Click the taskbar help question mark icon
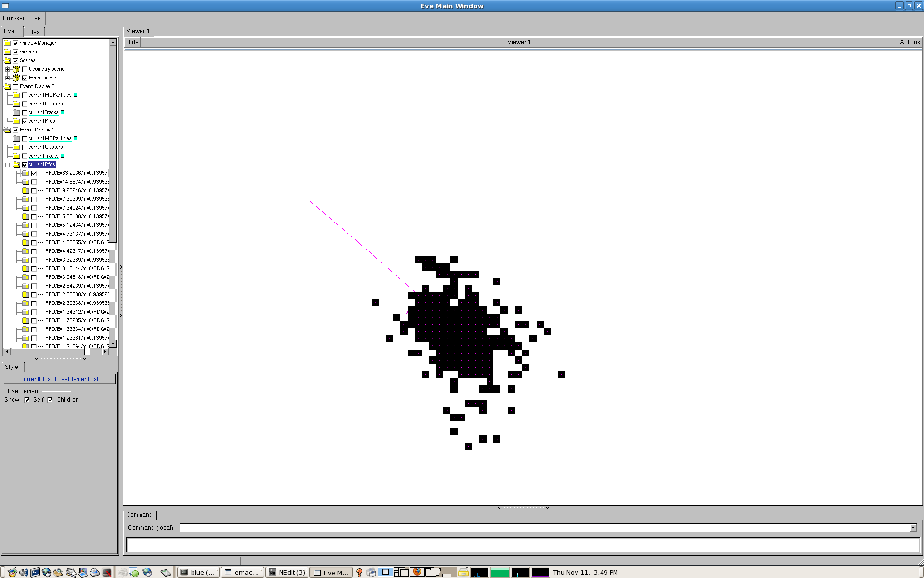This screenshot has height=578, width=924. tap(359, 572)
